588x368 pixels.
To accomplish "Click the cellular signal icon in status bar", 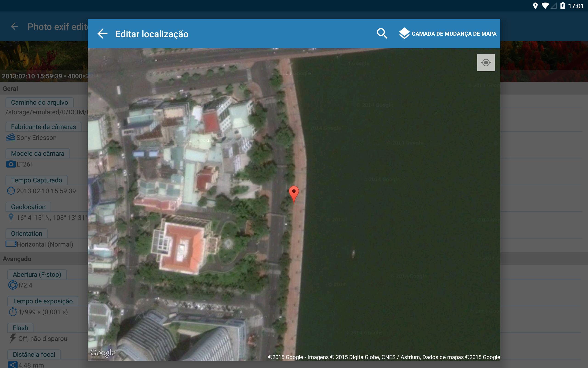I will coord(554,6).
